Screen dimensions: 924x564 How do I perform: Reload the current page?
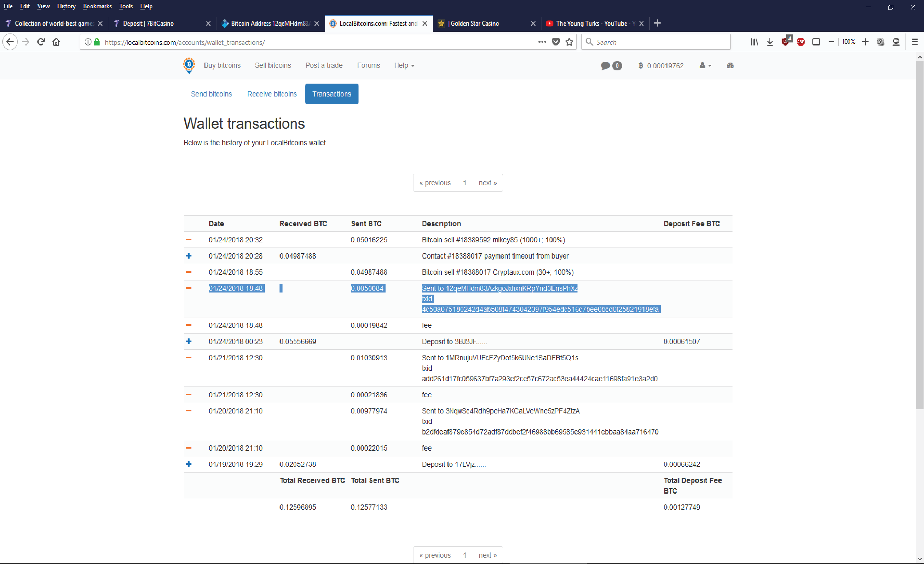pyautogui.click(x=41, y=42)
